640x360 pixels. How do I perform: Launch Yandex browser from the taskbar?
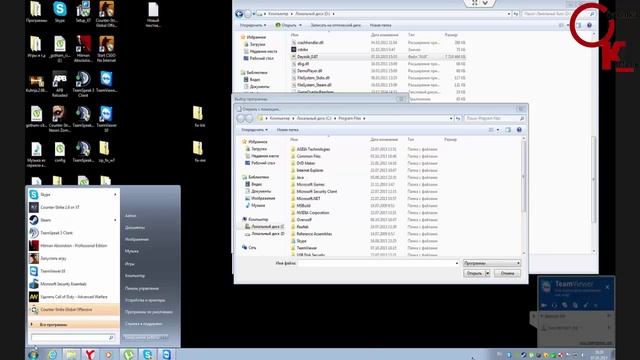90,355
